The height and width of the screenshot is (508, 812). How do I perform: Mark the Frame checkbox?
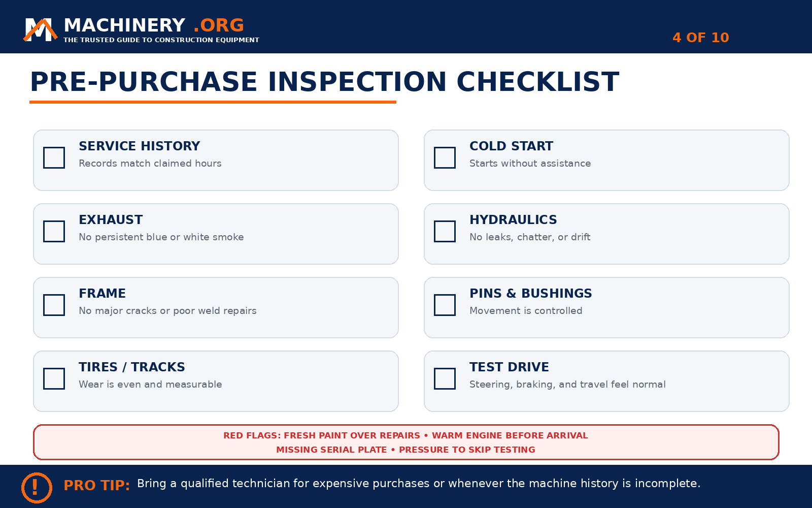[54, 305]
